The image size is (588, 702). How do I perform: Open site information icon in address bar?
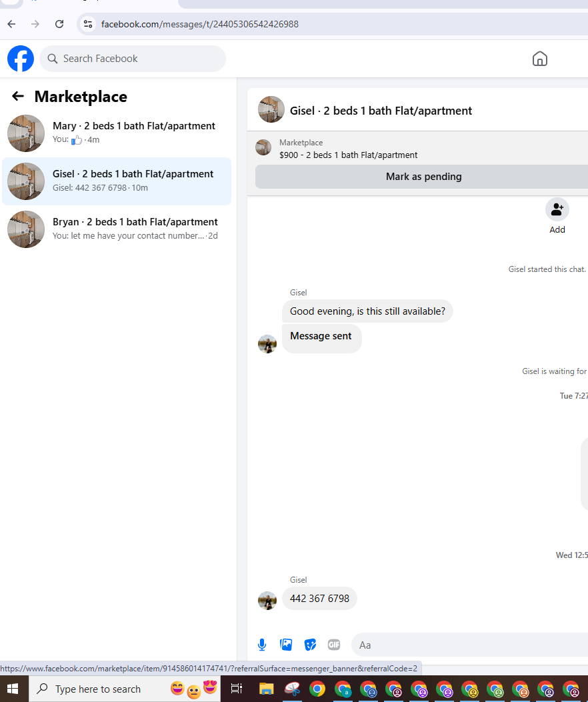tap(88, 24)
